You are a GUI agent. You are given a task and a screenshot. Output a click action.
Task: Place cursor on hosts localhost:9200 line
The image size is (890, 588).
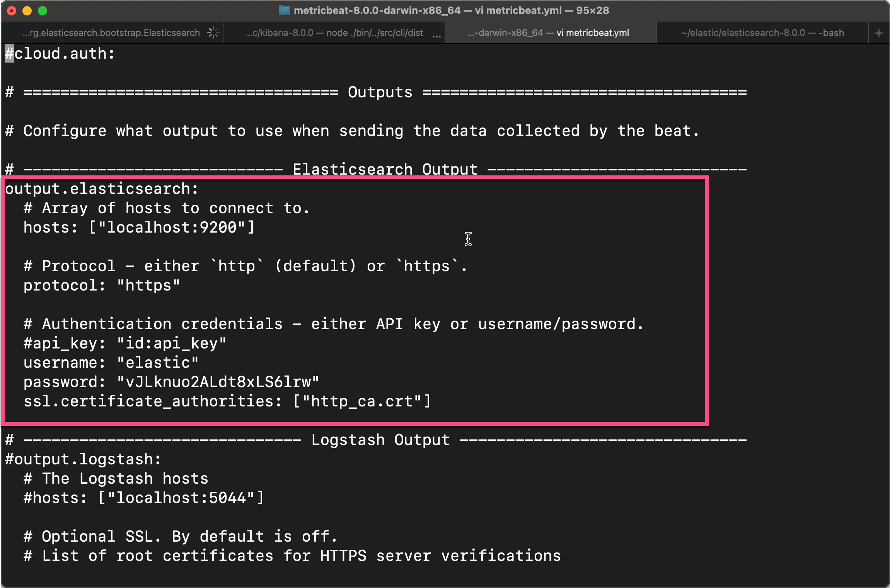pyautogui.click(x=139, y=228)
